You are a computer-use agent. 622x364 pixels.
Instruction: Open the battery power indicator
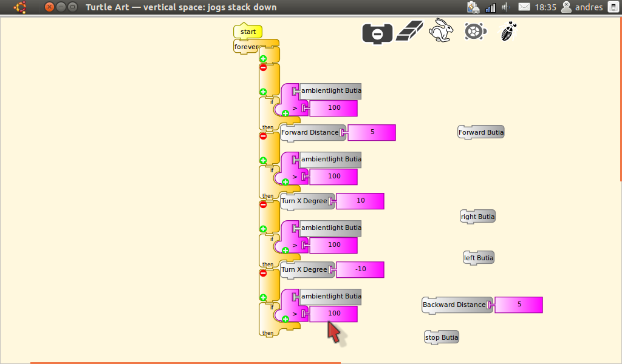pyautogui.click(x=473, y=7)
